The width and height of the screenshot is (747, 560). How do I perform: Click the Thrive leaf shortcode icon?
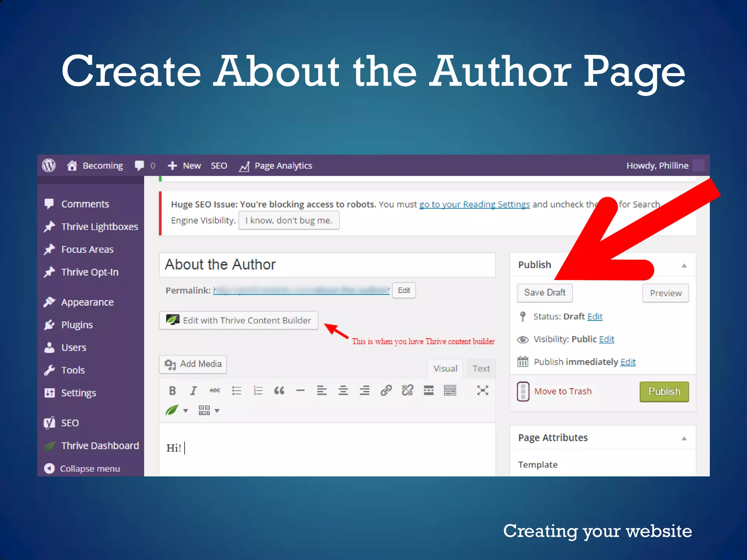coord(172,411)
